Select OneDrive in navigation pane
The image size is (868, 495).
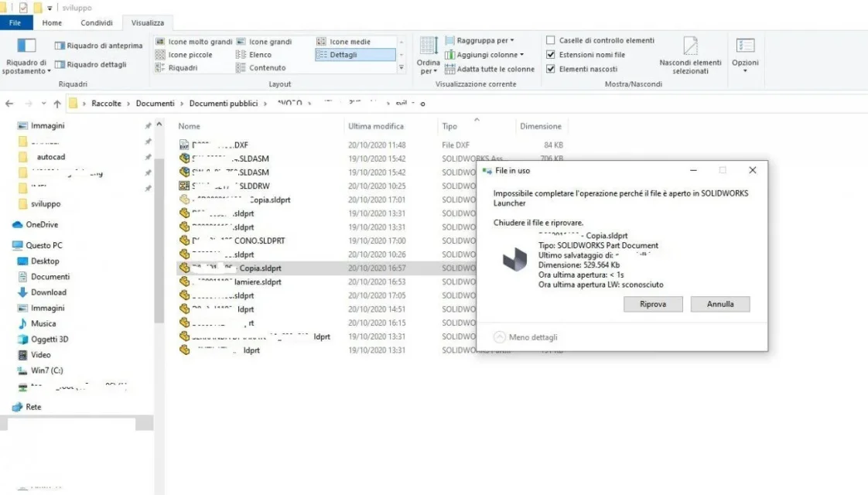tap(42, 225)
